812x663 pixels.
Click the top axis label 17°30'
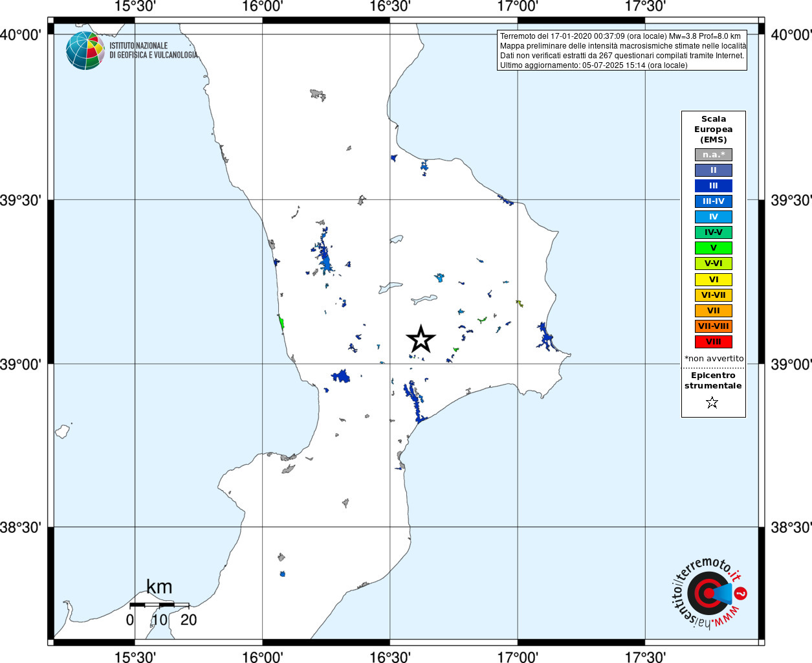point(645,6)
